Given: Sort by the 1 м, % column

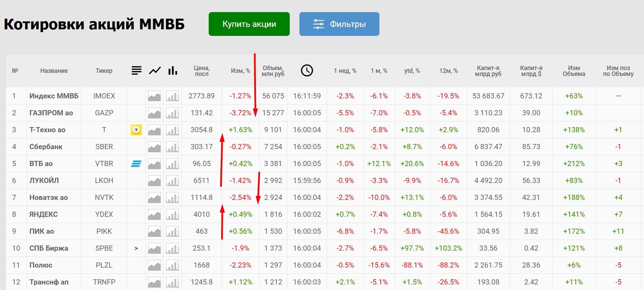Looking at the screenshot, I should [x=379, y=71].
